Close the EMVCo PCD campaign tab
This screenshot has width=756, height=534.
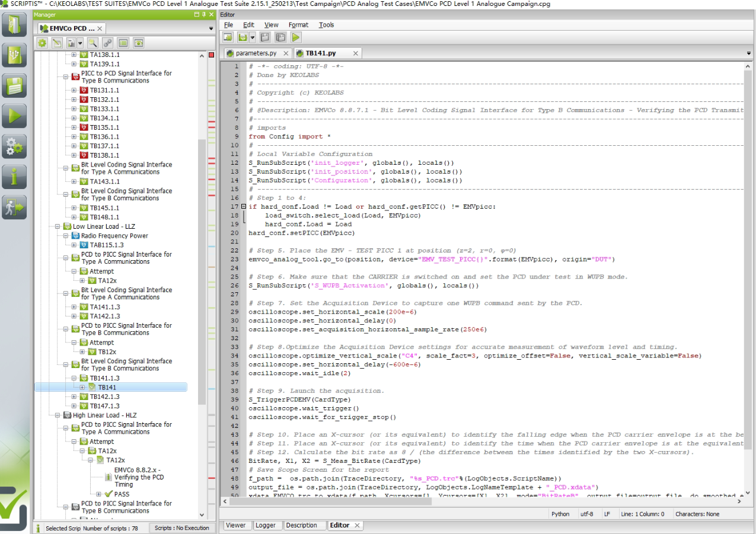100,28
